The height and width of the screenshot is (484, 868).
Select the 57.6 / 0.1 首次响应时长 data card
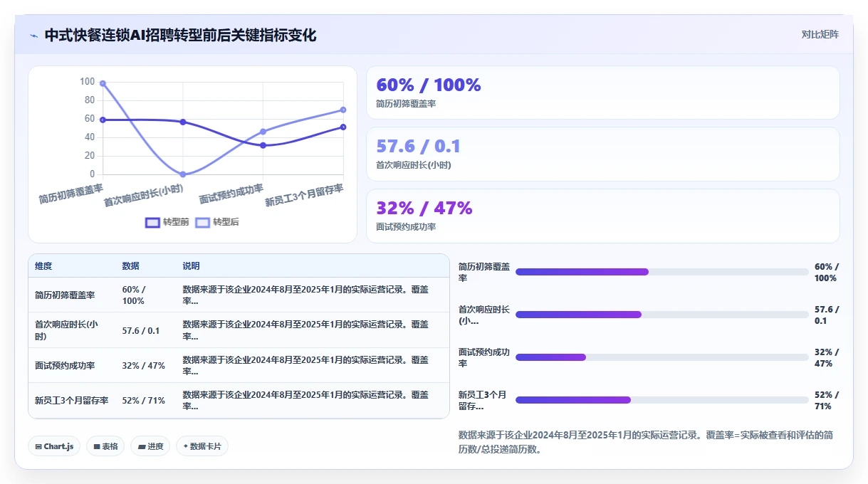coord(602,154)
